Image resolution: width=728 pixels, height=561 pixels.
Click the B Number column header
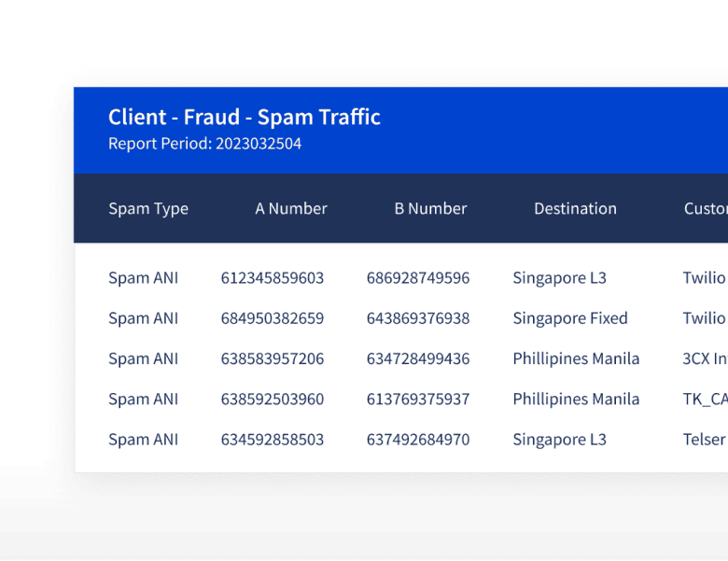point(430,208)
